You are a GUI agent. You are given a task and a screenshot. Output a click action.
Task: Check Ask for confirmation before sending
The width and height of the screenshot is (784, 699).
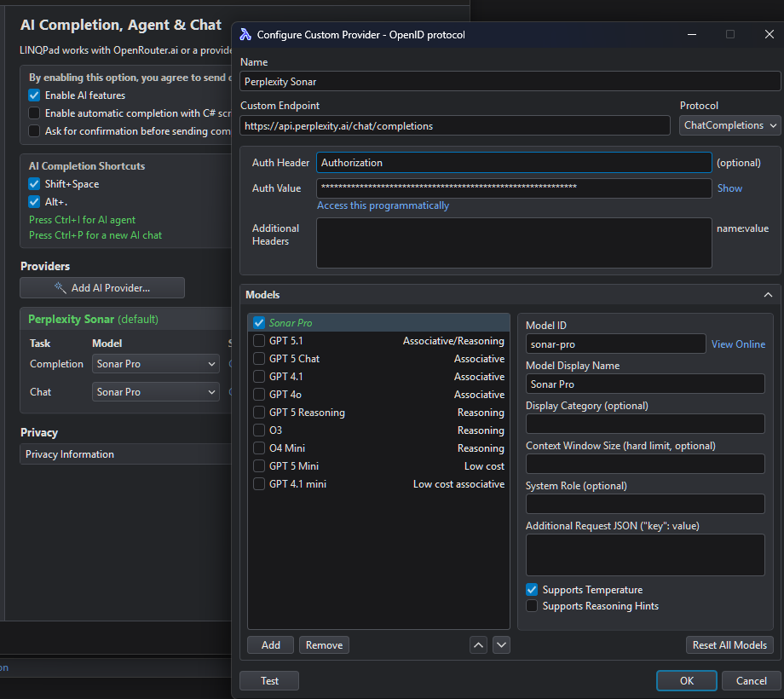34,131
